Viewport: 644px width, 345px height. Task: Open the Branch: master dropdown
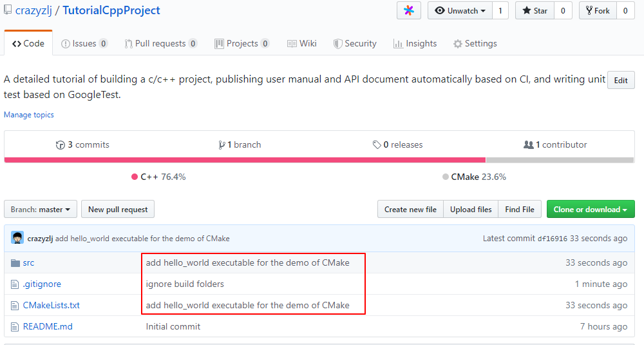40,210
